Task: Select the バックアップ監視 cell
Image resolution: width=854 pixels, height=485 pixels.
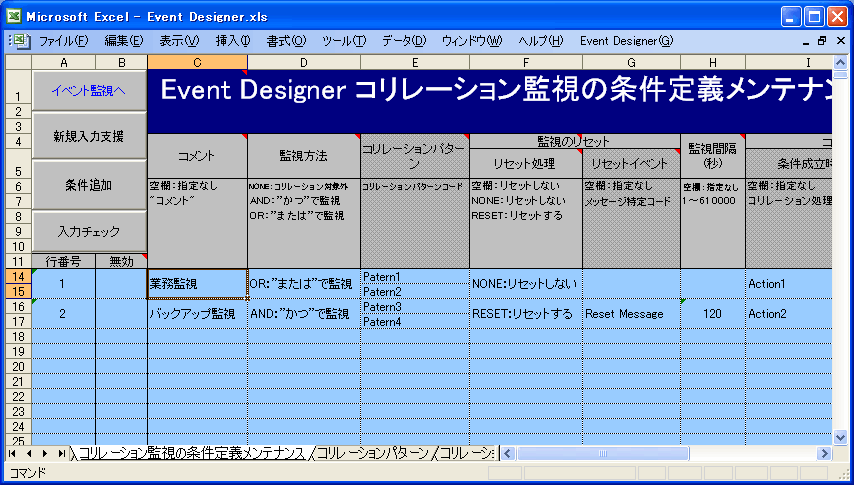Action: (197, 314)
